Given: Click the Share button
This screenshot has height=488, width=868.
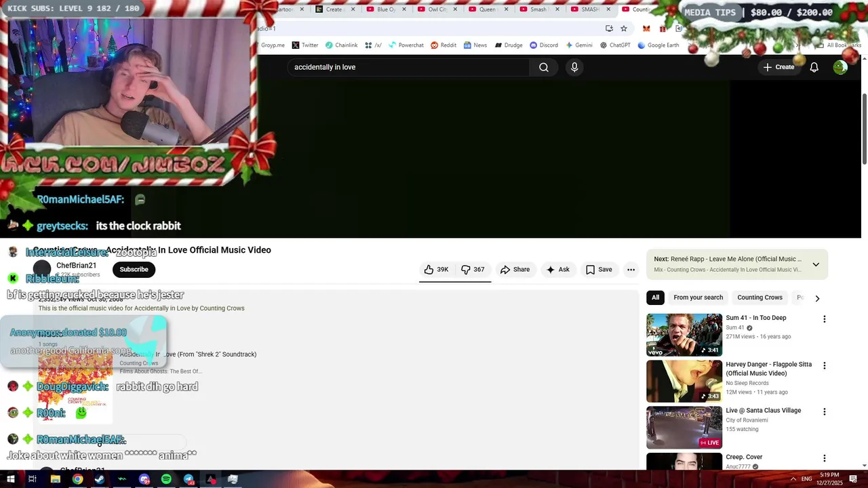Looking at the screenshot, I should [515, 270].
